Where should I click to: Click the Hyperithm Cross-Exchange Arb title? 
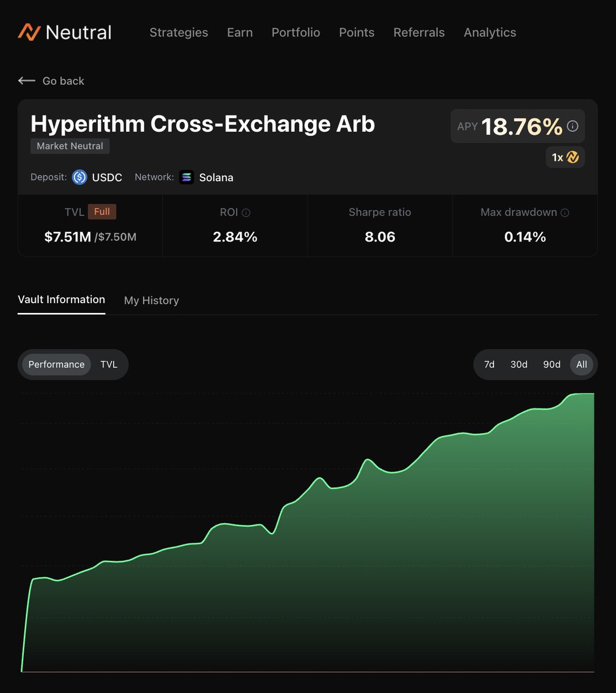203,124
